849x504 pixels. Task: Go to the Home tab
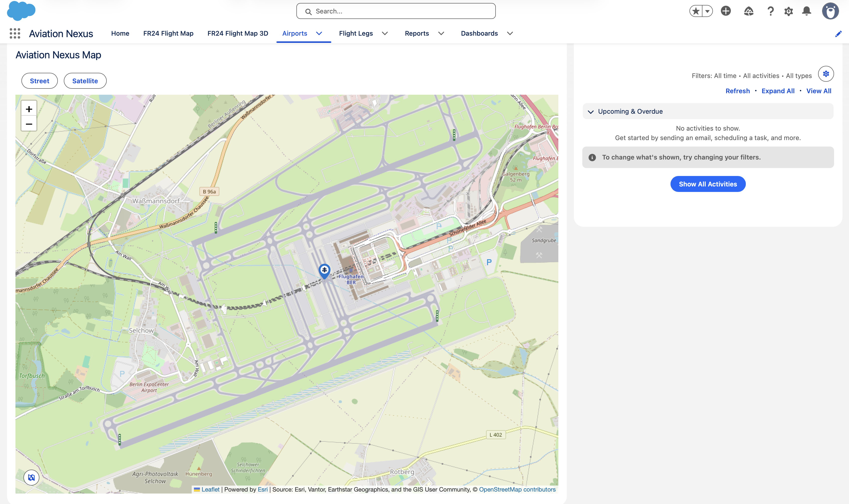(120, 33)
